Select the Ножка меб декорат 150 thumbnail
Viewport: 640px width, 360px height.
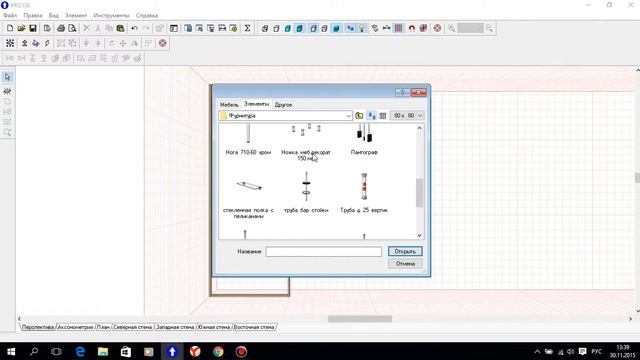306,142
